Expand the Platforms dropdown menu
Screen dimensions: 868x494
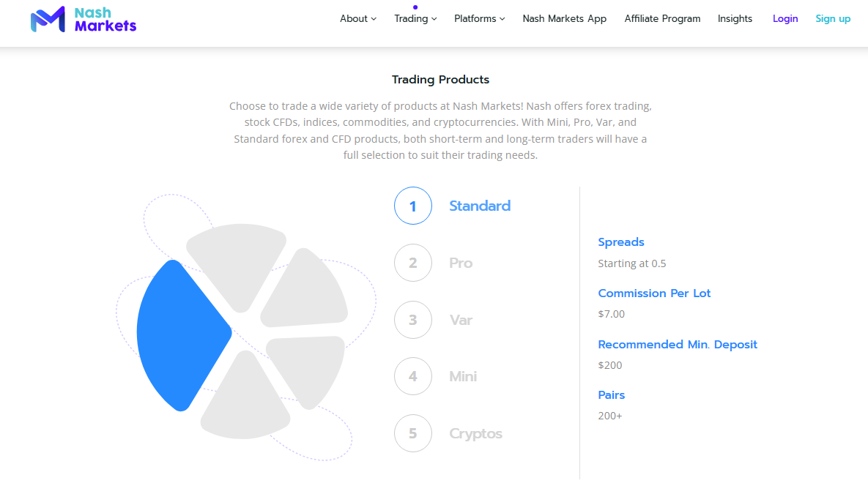point(479,19)
